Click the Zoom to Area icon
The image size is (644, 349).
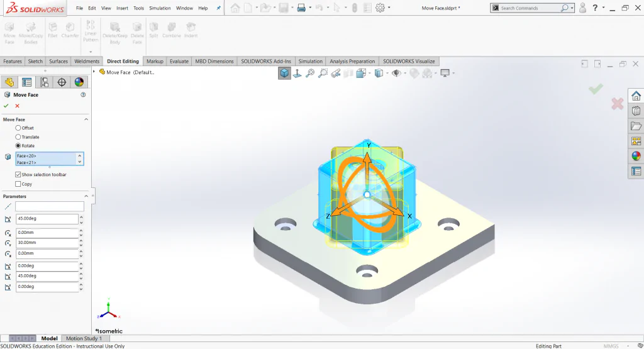pos(323,73)
